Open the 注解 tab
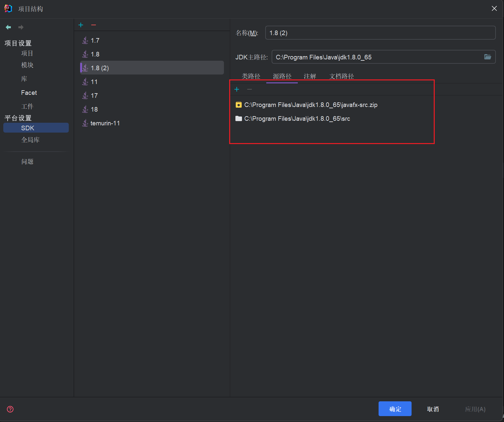The image size is (504, 422). [310, 76]
